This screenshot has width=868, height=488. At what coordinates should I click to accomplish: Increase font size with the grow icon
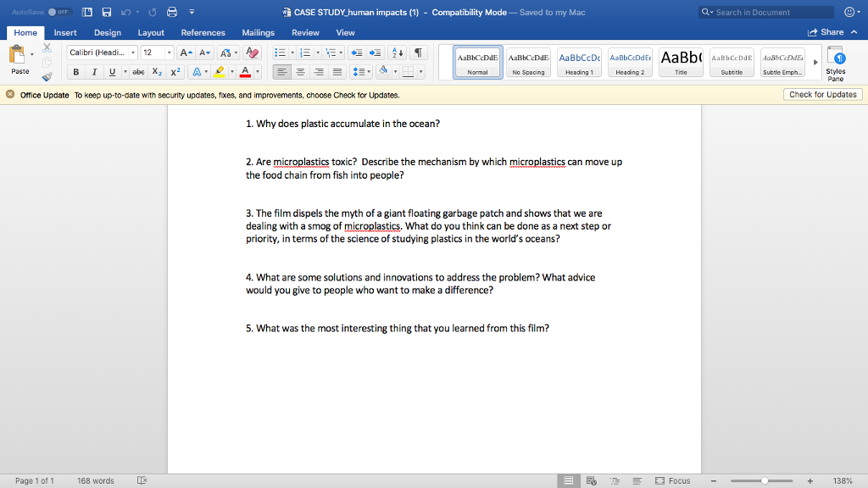point(186,53)
